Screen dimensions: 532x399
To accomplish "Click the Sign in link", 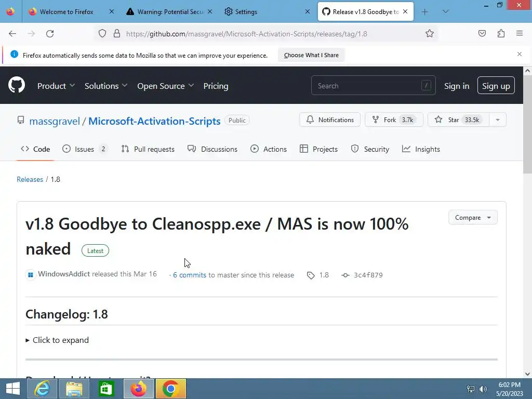I will (x=457, y=86).
